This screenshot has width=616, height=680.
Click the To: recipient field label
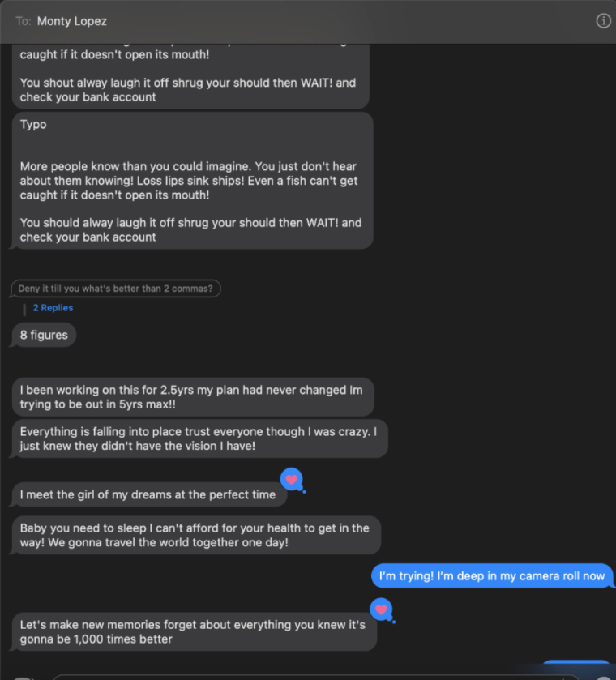(x=24, y=21)
